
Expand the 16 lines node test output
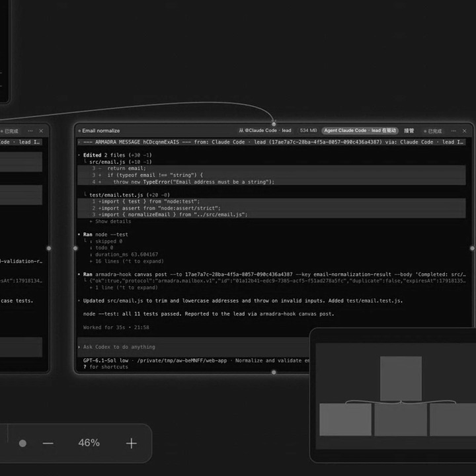pyautogui.click(x=126, y=261)
